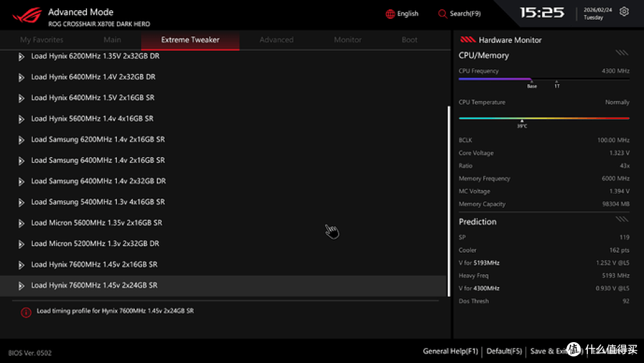
Task: Click the Memory Frequency 6000 MHz value
Action: (x=615, y=179)
